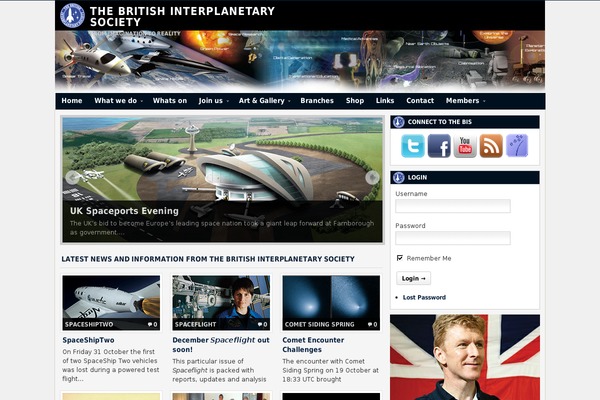Viewport: 600px width, 400px height.
Task: Open December Spaceflight out soon article
Action: click(221, 344)
